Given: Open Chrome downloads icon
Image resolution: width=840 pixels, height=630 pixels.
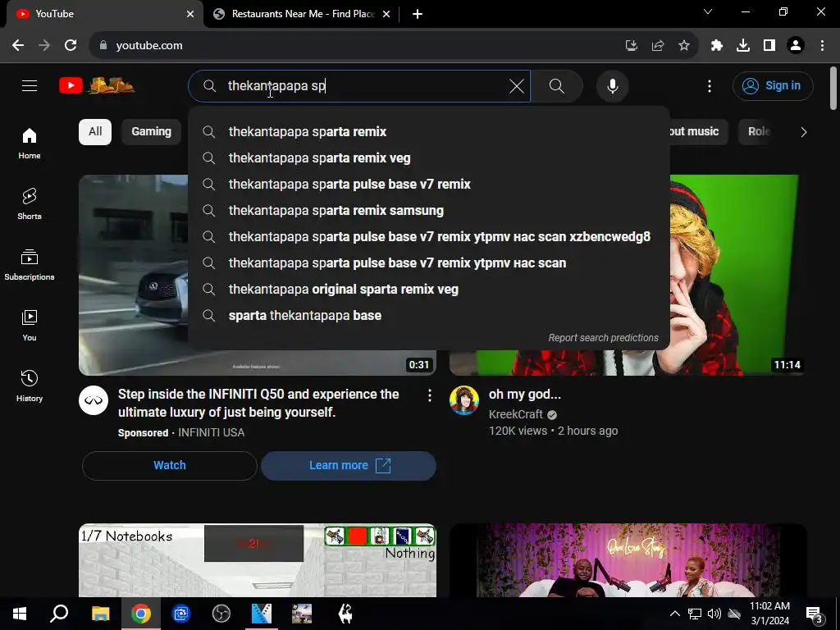Looking at the screenshot, I should (743, 46).
